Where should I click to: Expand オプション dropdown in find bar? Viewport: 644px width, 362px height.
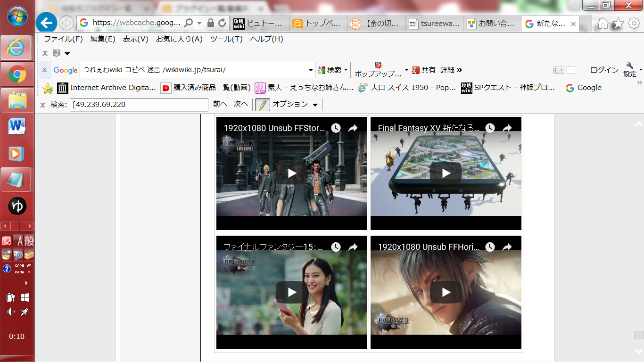(315, 105)
